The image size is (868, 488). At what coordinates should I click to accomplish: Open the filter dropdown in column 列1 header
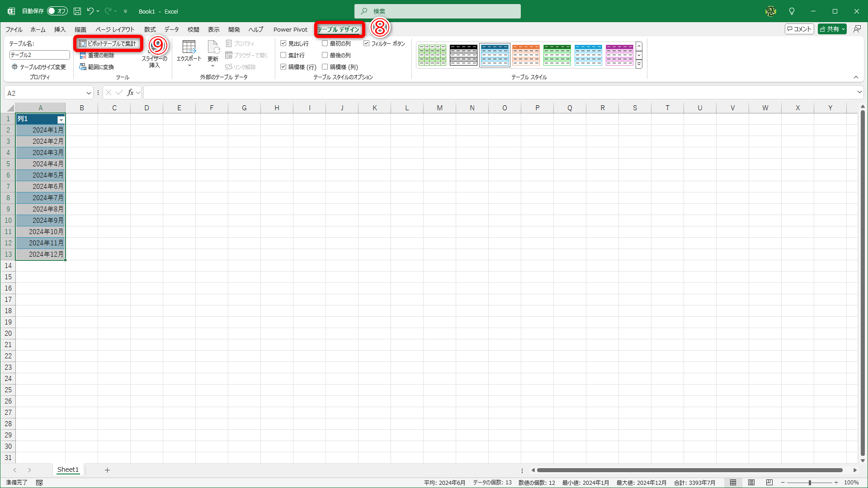(61, 120)
